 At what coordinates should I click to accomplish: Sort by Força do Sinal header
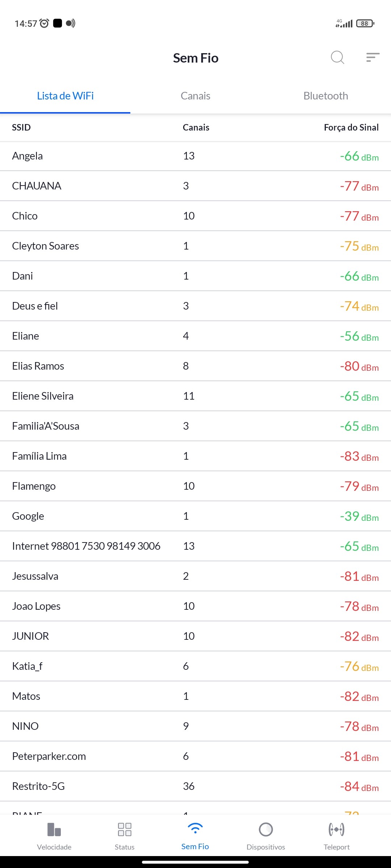pyautogui.click(x=351, y=127)
